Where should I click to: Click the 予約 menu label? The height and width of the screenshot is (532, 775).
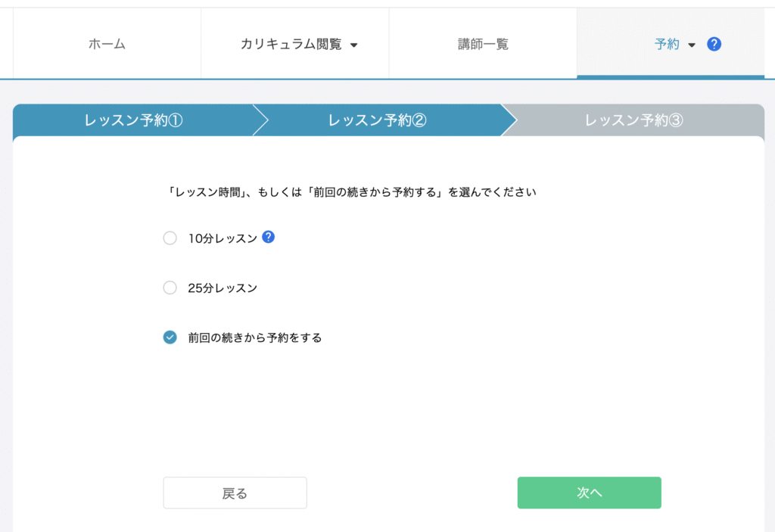667,44
